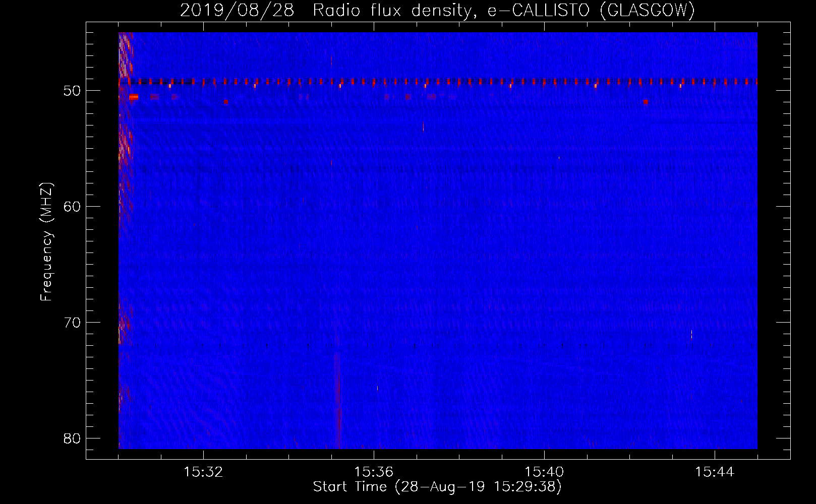Image resolution: width=816 pixels, height=504 pixels.
Task: Click the Frequency (MHZ) axis label
Action: tap(46, 241)
